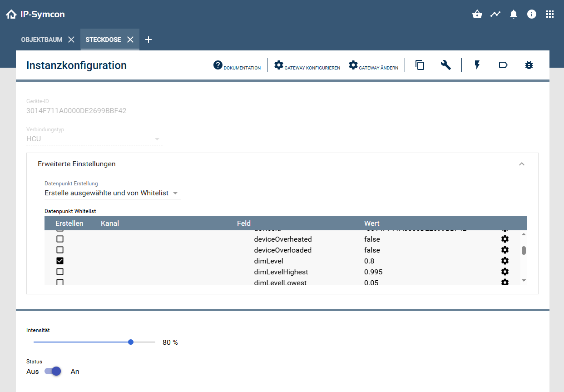Open the apps grid menu
The image size is (564, 392).
point(550,14)
